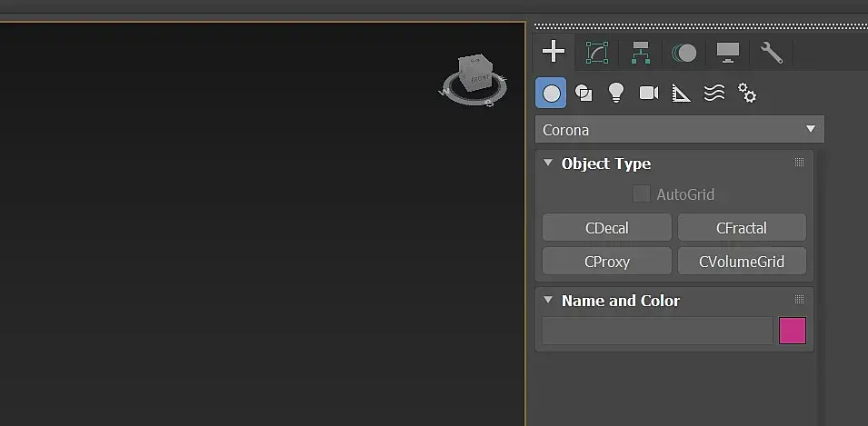The height and width of the screenshot is (426, 868).
Task: Collapse the Object Type rollout
Action: (x=548, y=163)
